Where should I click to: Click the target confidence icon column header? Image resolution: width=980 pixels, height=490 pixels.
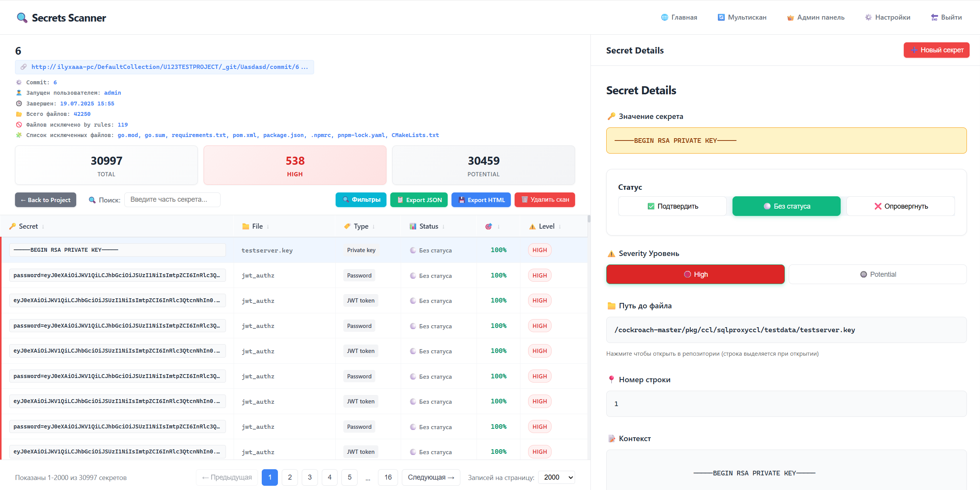[x=488, y=226]
